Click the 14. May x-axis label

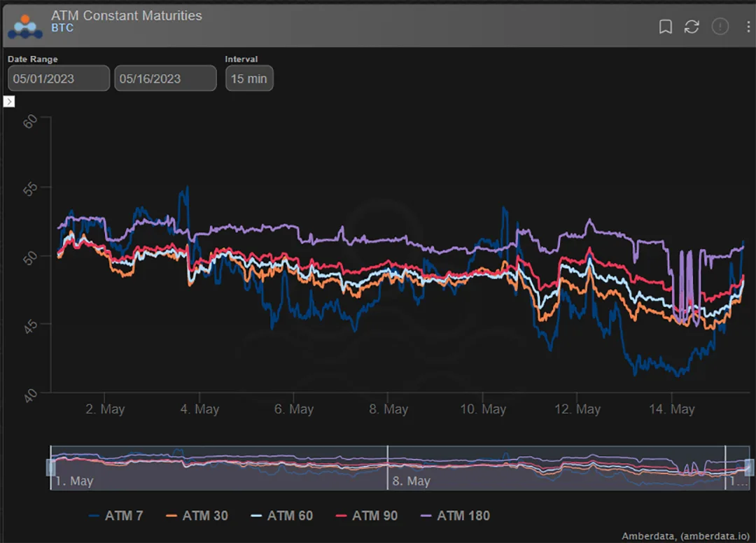pyautogui.click(x=672, y=409)
